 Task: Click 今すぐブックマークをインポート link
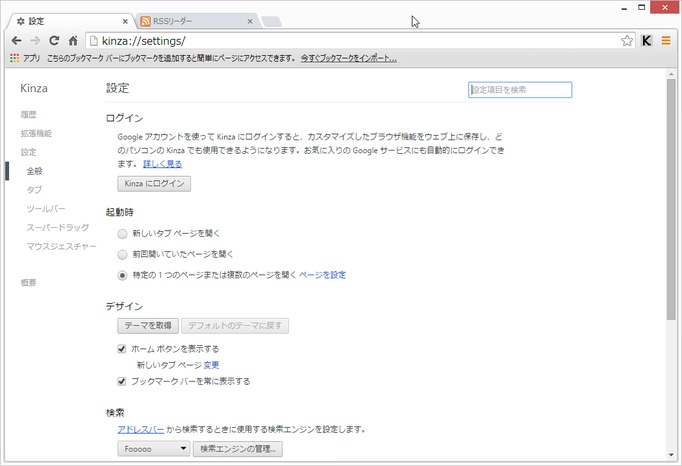point(348,58)
